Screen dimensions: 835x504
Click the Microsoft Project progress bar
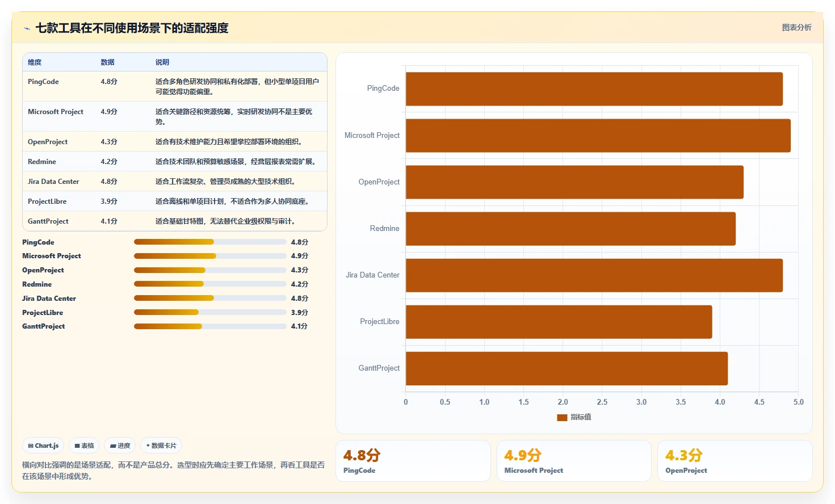click(x=210, y=256)
